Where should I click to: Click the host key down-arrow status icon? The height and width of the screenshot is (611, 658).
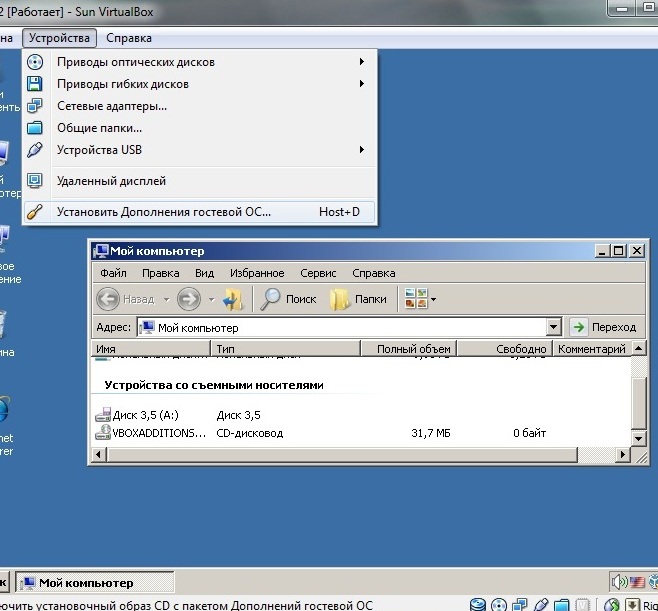point(633,605)
